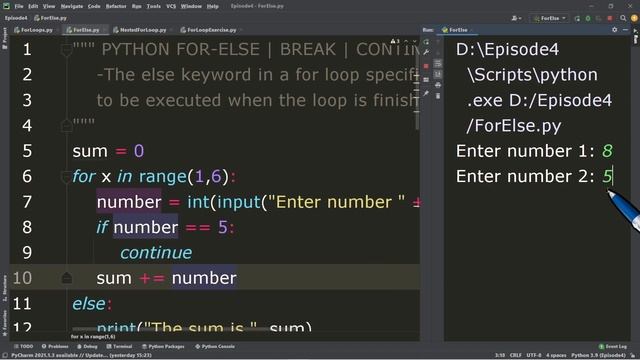Rerun ForElse from the Run panel

point(426,42)
